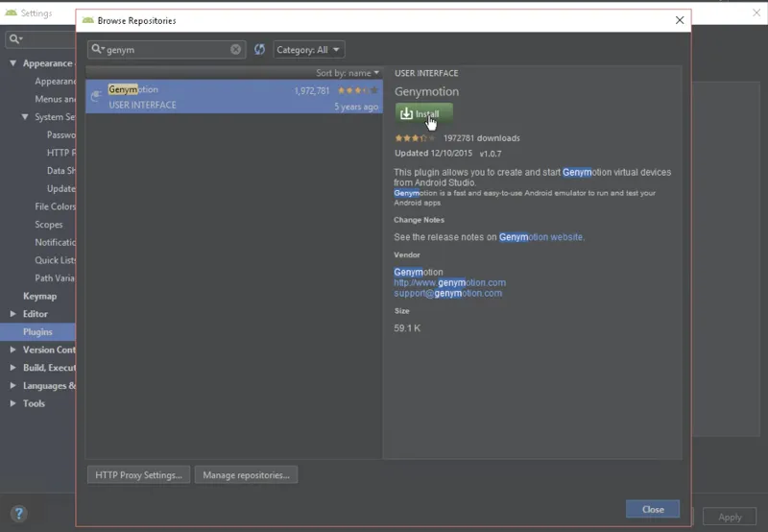
Task: Expand the Tools settings node
Action: [x=13, y=403]
